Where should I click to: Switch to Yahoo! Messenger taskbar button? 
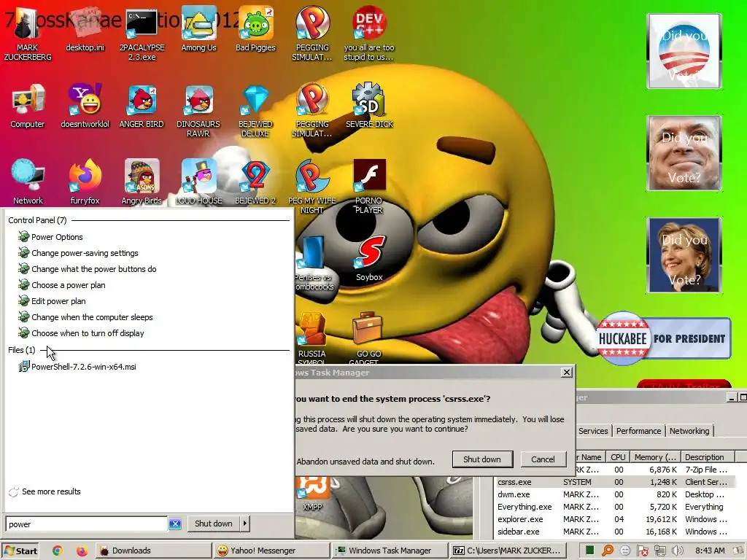271,551
